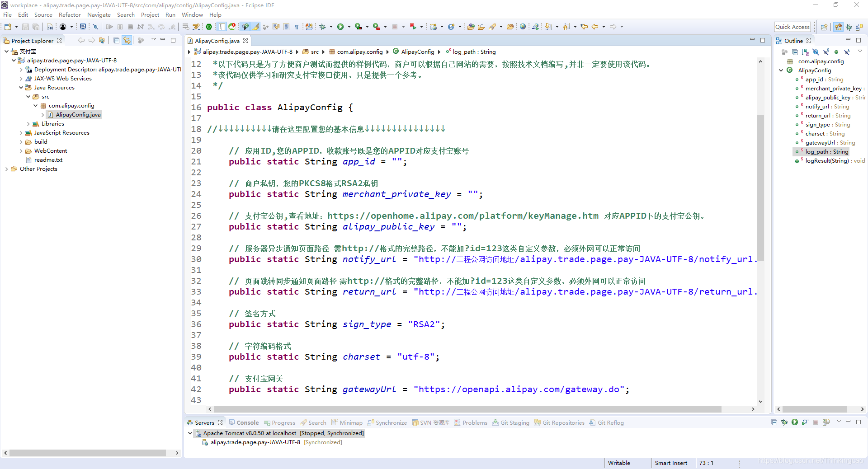The height and width of the screenshot is (469, 868).
Task: Toggle Hide Fields in Outline
Action: coord(816,52)
